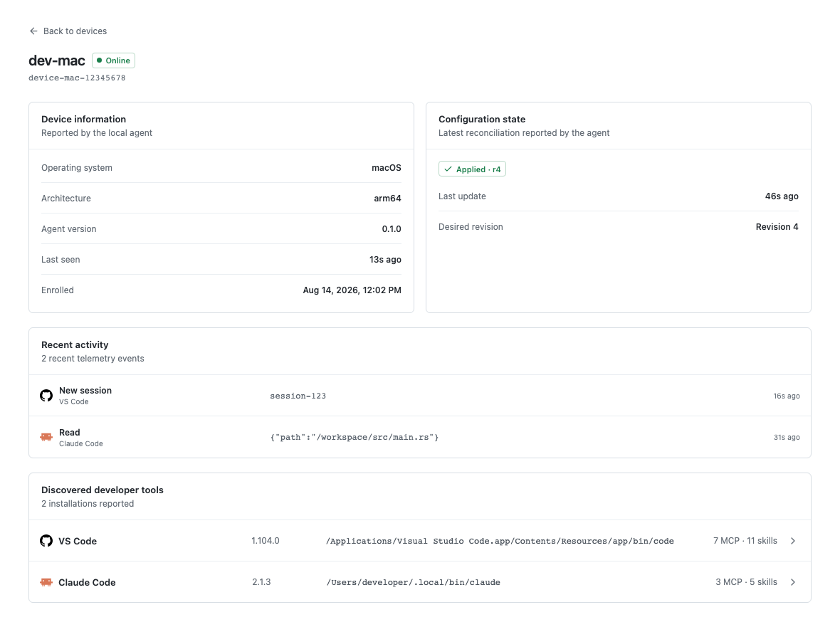The width and height of the screenshot is (840, 617).
Task: Click the Claude Code installation icon
Action: point(46,582)
